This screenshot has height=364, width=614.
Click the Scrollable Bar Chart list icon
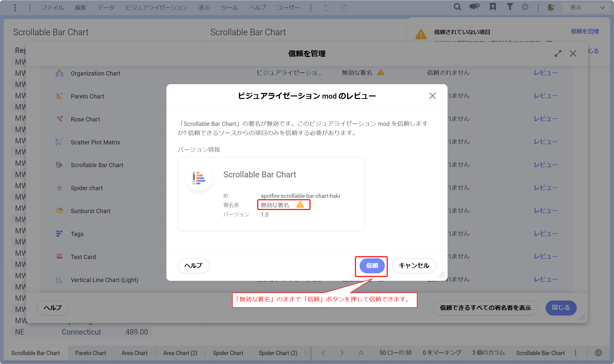click(x=59, y=165)
